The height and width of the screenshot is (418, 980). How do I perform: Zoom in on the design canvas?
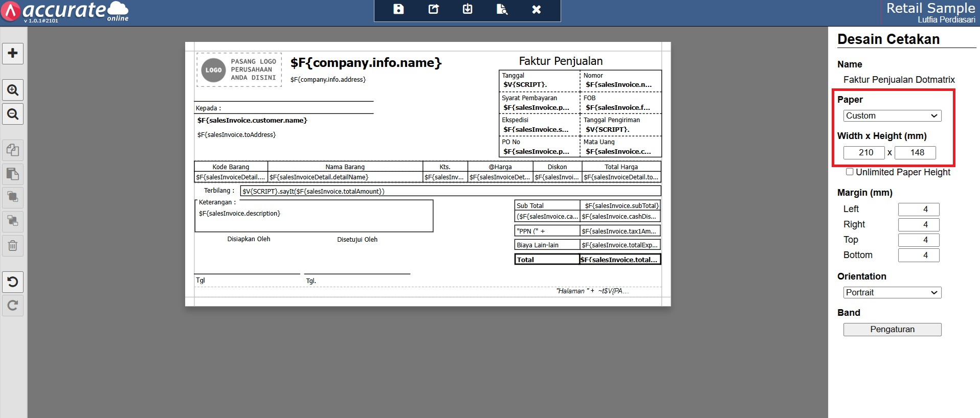tap(13, 90)
